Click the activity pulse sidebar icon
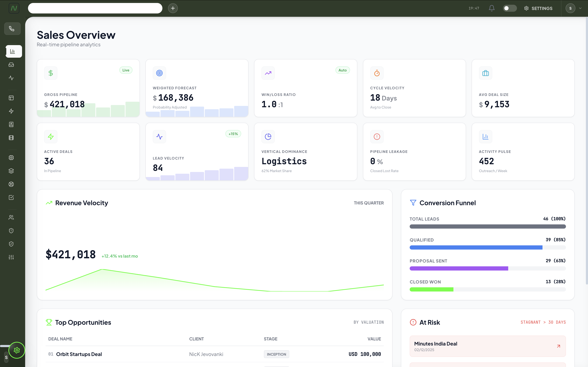This screenshot has width=588, height=367. (x=11, y=78)
